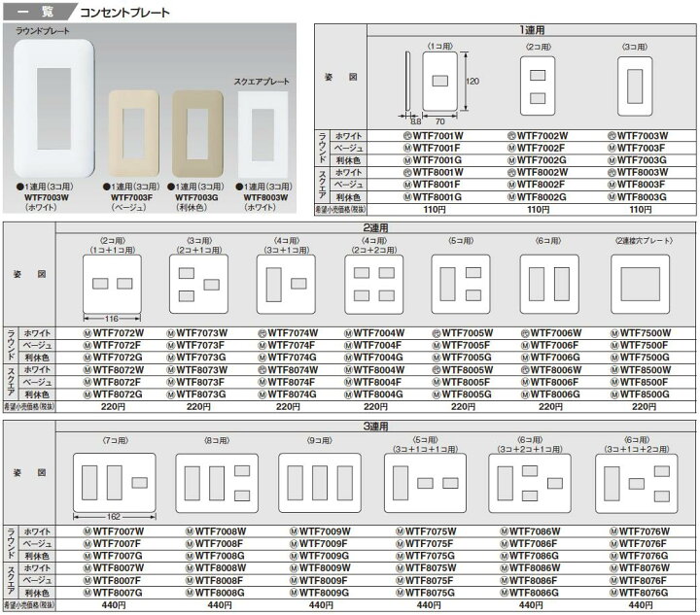
Task: Click model number WTF7006G
Action: click(x=555, y=358)
